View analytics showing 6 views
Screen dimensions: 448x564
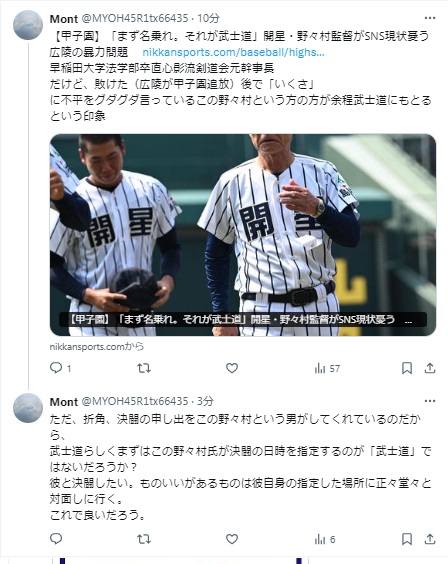(325, 539)
